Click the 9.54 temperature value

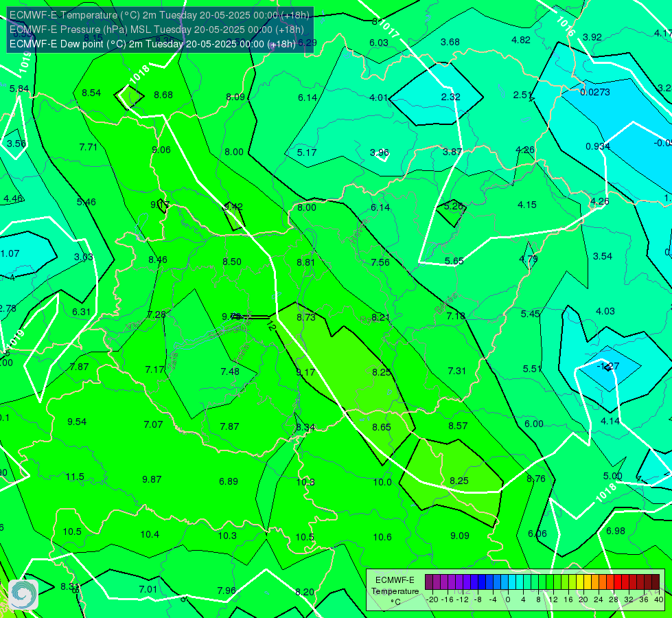77,422
